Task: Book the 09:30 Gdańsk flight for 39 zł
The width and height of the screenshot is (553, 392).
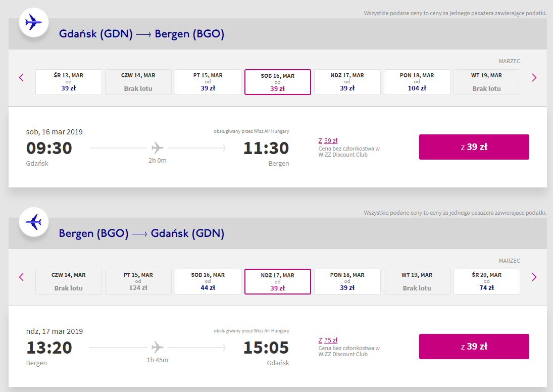Action: point(474,147)
